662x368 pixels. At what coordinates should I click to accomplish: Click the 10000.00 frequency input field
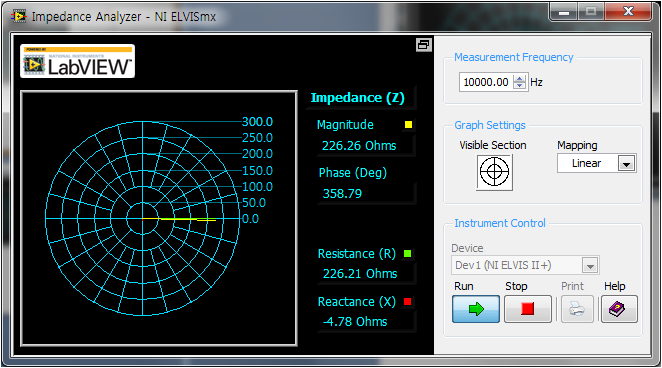(x=486, y=82)
